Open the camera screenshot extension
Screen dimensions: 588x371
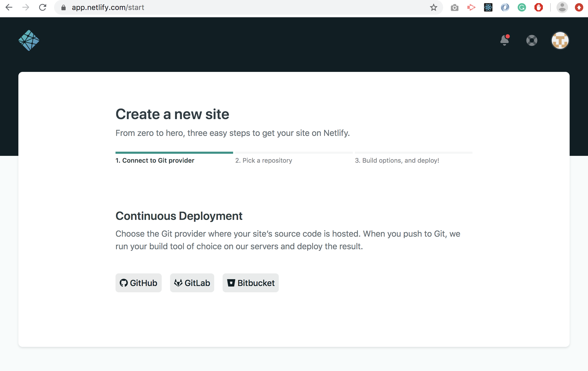pyautogui.click(x=455, y=8)
